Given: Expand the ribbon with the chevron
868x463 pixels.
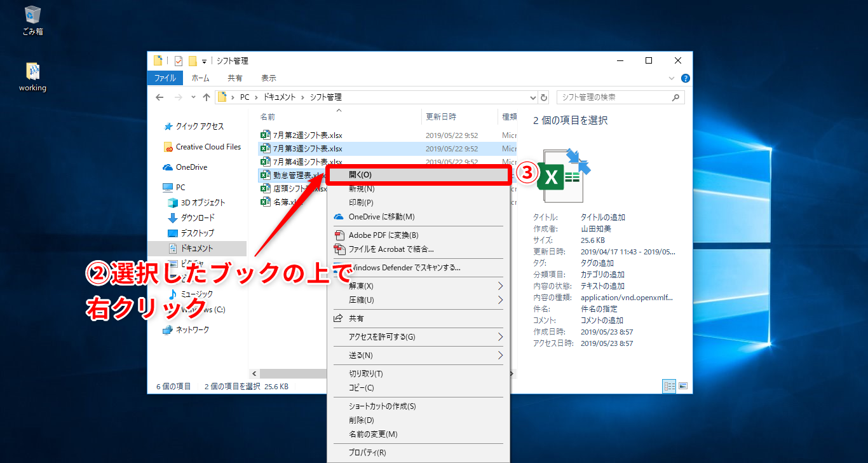Looking at the screenshot, I should [672, 78].
